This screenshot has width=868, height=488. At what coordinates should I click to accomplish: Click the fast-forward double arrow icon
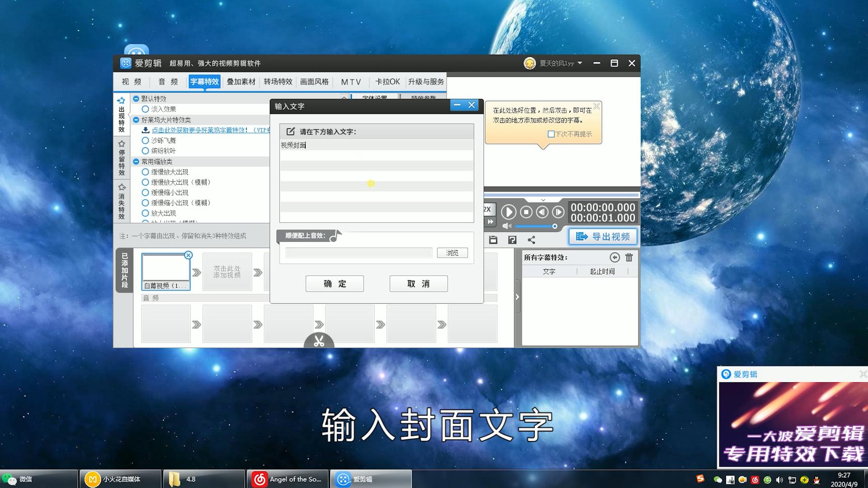pyautogui.click(x=490, y=221)
